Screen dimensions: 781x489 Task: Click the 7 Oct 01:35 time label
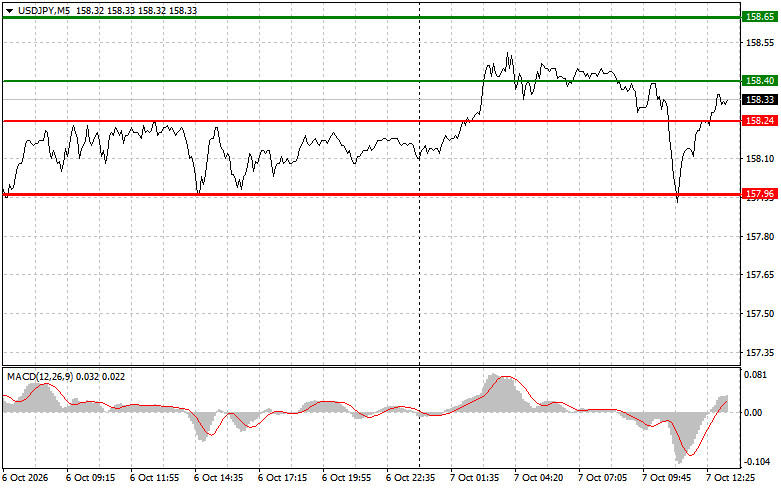[475, 478]
